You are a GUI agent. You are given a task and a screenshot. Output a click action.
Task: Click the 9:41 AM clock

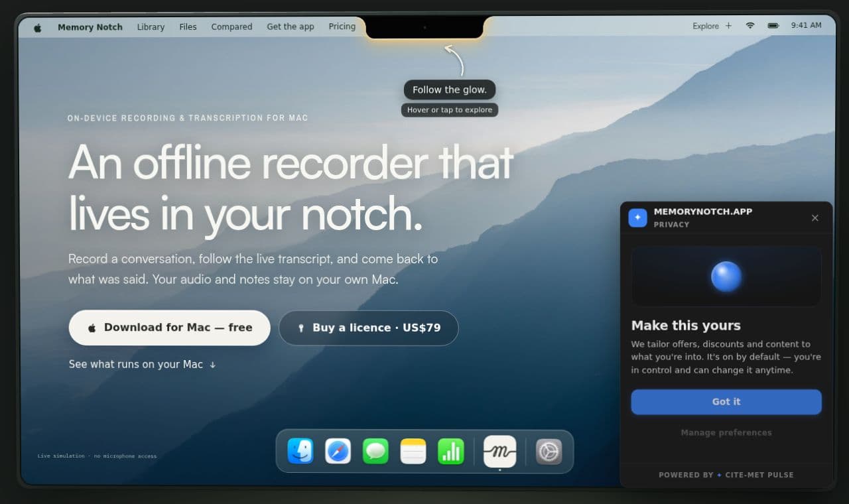pyautogui.click(x=806, y=25)
